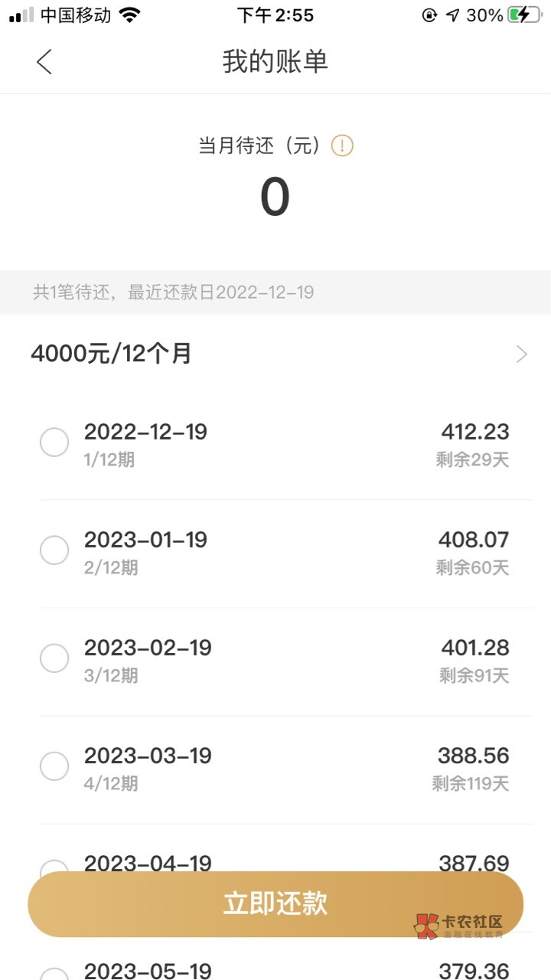Tap the Wi-Fi status icon
The image size is (551, 980).
pos(130,15)
